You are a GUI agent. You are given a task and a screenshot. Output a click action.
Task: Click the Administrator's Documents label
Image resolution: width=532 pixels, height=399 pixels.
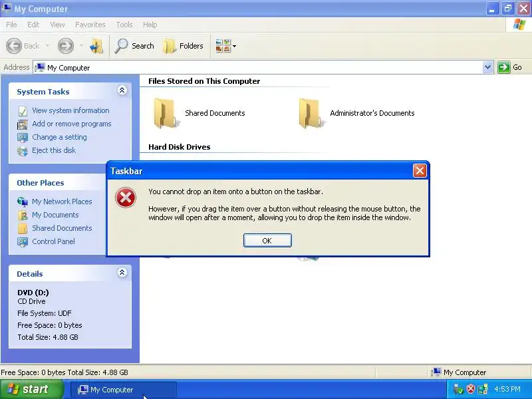(372, 113)
